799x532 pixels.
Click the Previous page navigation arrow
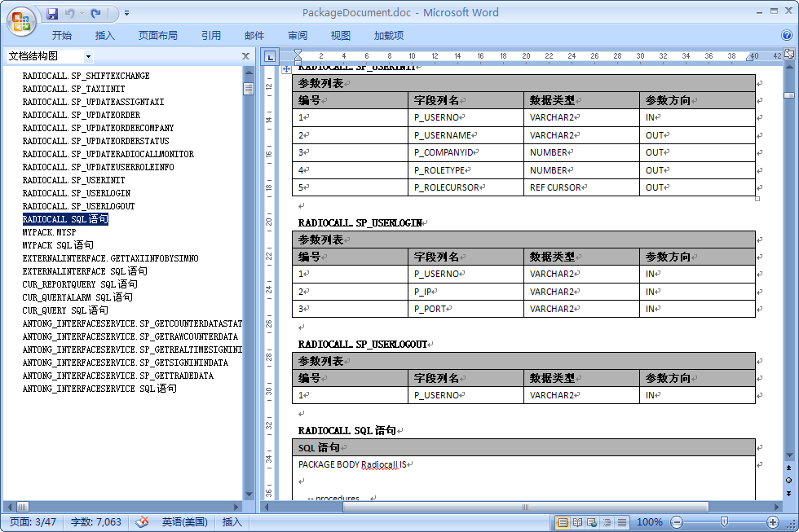789,468
